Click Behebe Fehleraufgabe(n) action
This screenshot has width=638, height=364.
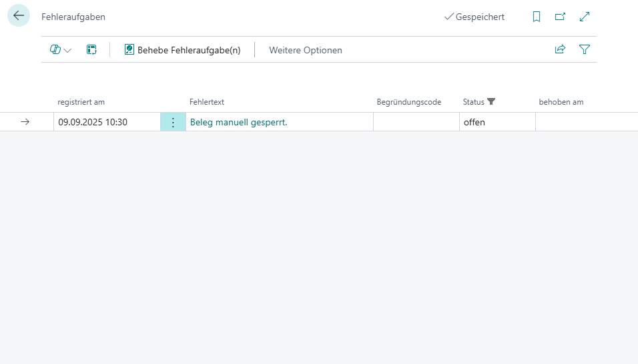182,50
